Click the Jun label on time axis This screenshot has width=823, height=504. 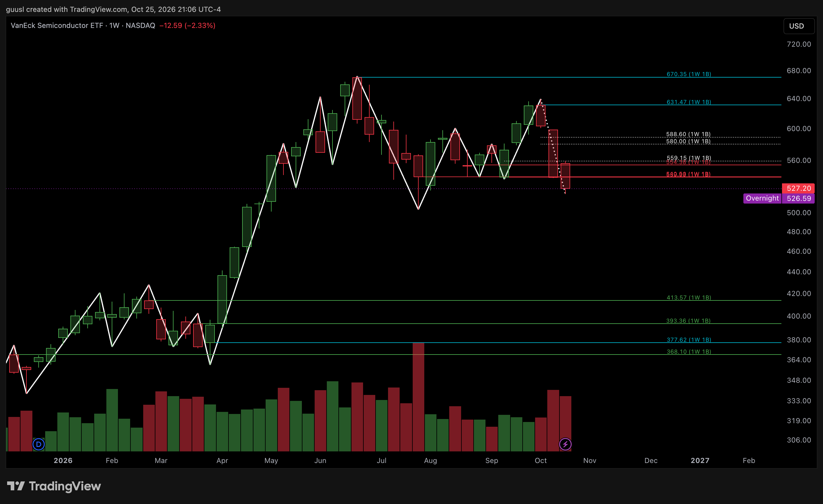320,461
